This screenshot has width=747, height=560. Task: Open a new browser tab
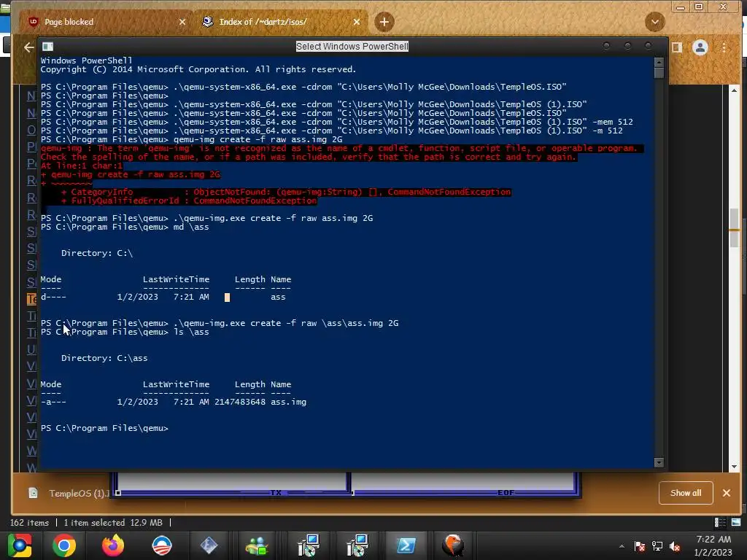(384, 22)
